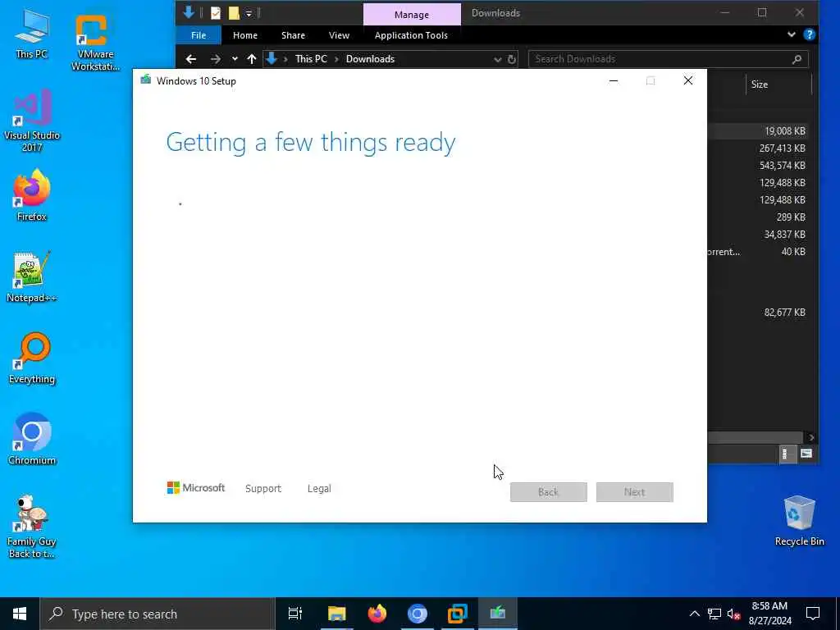This screenshot has height=630, width=840.
Task: Click New folder icon in quick access toolbar
Action: click(234, 13)
